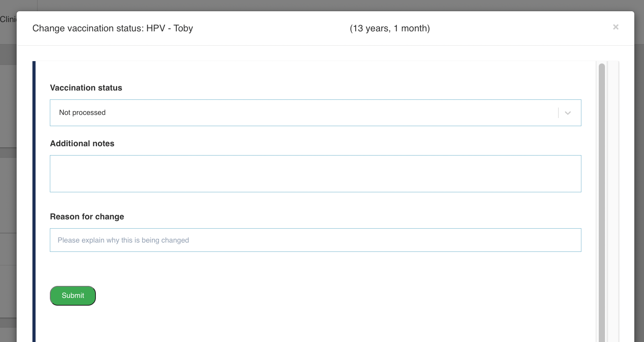Click the 'Reason for change' label
Viewport: 644px width, 342px height.
[87, 217]
